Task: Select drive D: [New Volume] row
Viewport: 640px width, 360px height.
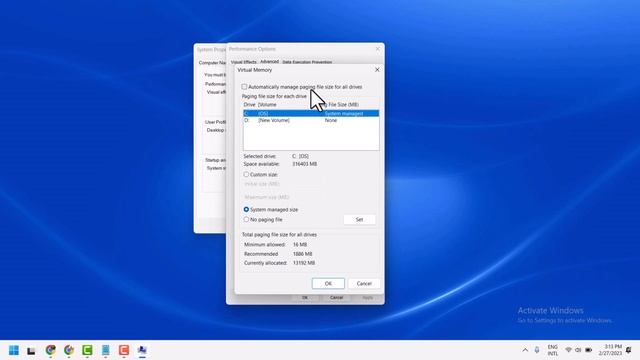Action: coord(311,120)
